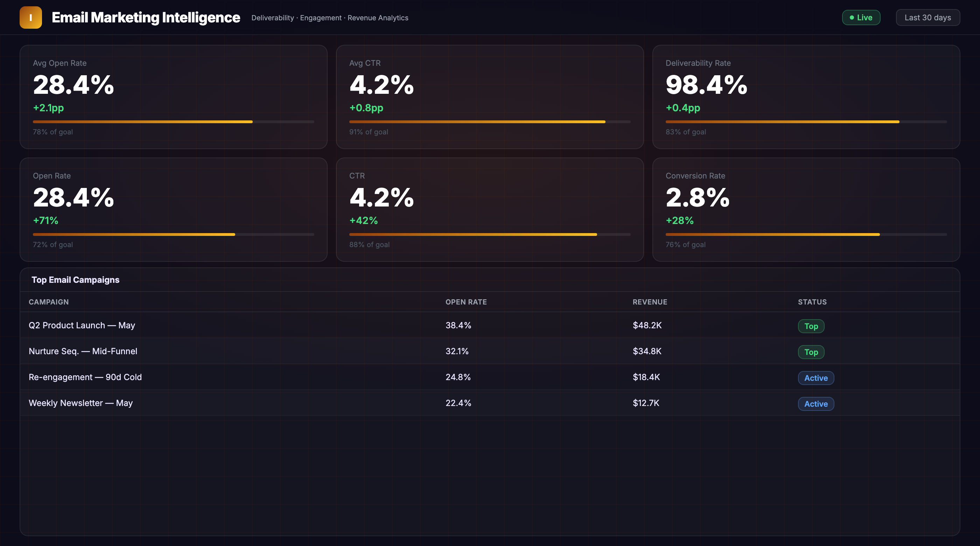
Task: Click the 32.1% open rate cell
Action: [457, 351]
